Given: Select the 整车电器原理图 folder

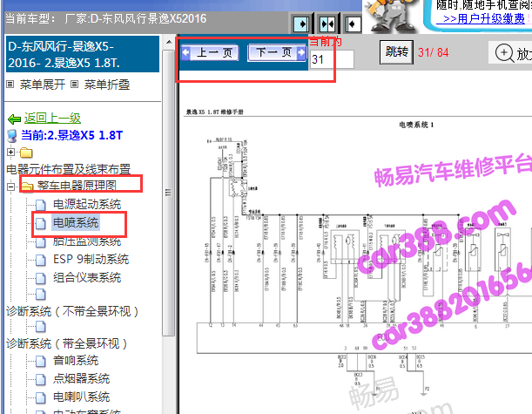Looking at the screenshot, I should point(77,186).
